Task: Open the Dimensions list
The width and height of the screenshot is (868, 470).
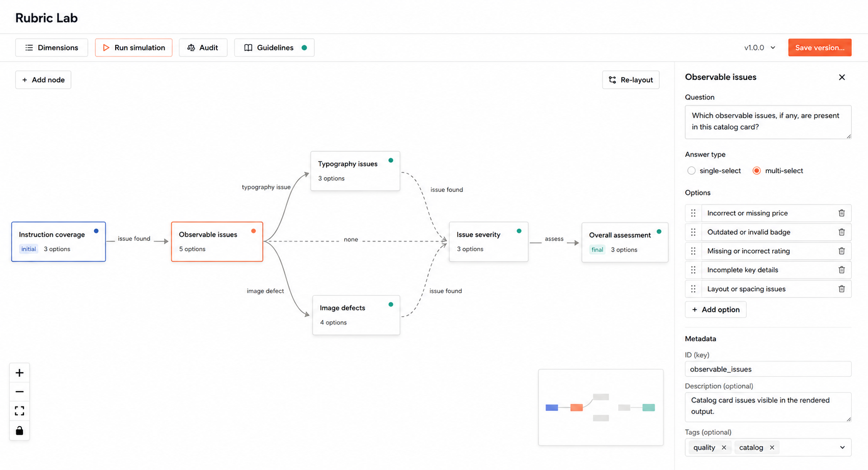Action: [51, 47]
